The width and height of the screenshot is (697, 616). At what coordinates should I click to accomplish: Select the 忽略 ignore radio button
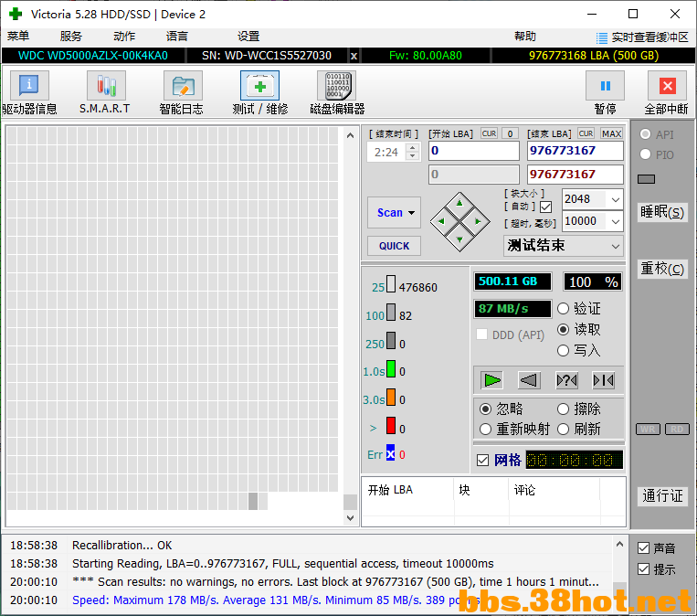tap(485, 409)
